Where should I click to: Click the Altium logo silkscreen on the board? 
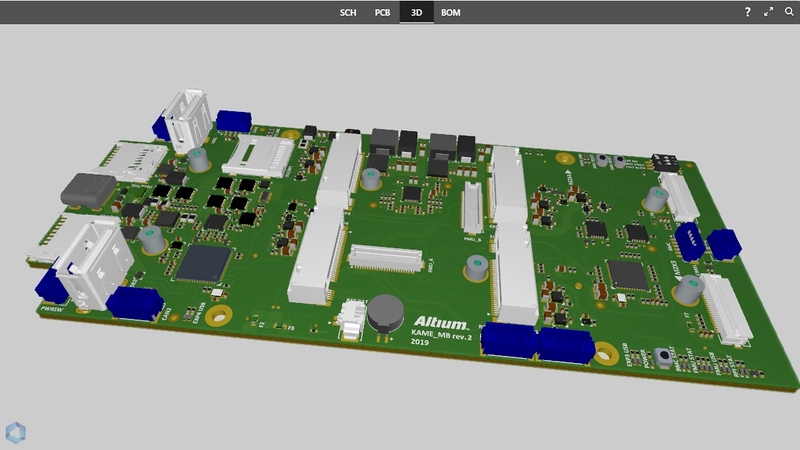(441, 323)
